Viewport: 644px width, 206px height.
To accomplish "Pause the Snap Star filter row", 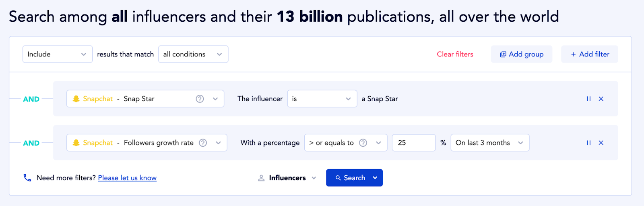I will 588,99.
